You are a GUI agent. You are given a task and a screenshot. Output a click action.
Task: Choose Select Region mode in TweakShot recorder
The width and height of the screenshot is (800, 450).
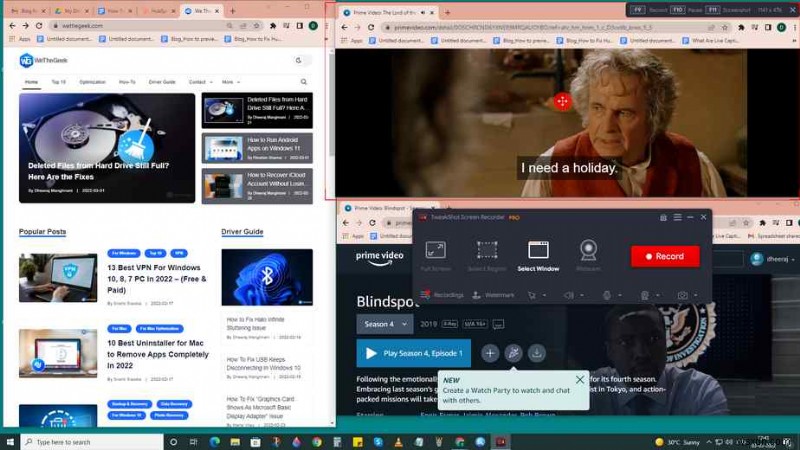(x=487, y=256)
